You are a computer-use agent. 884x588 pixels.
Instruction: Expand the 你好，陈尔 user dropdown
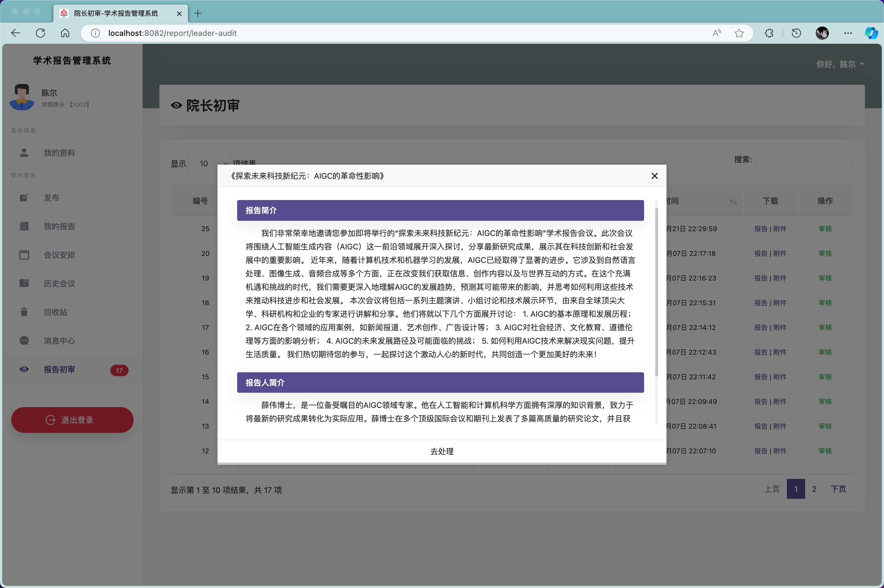840,64
